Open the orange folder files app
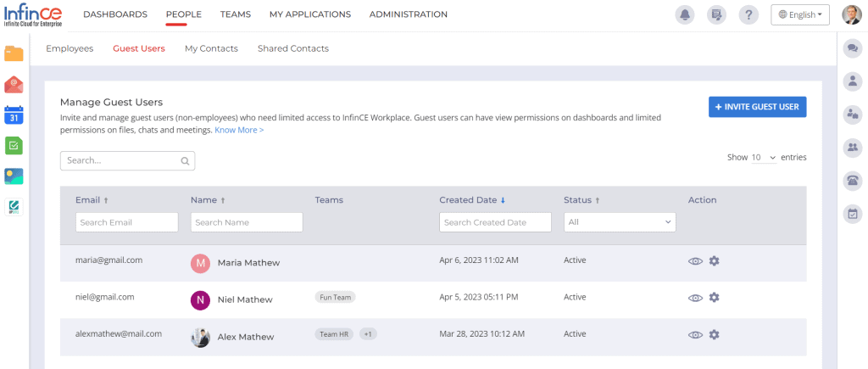The height and width of the screenshot is (369, 868). point(14,53)
